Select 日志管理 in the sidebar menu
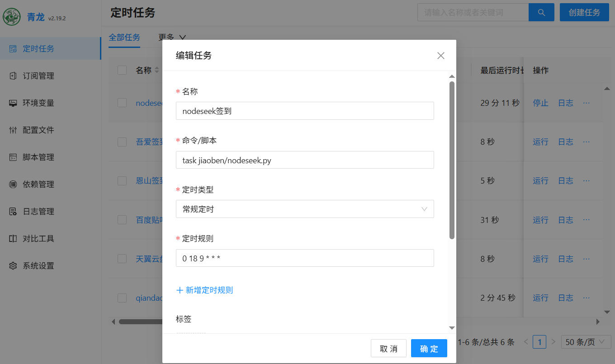The image size is (615, 364). (x=38, y=212)
